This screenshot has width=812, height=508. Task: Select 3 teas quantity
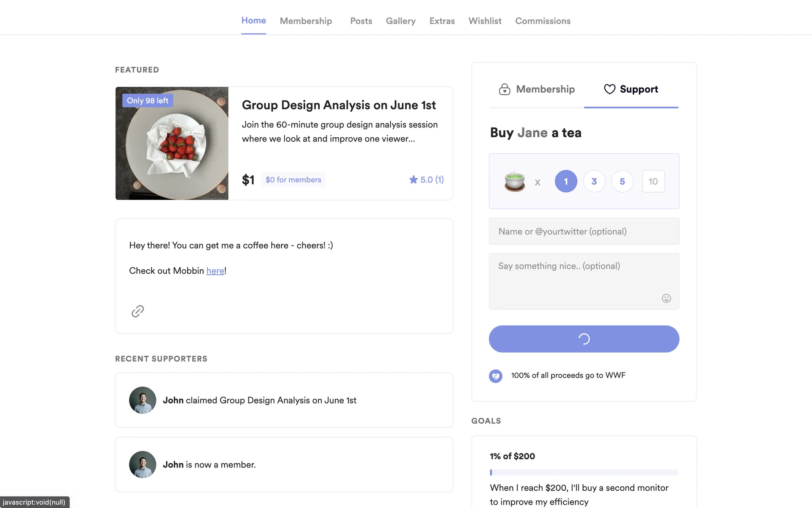(x=594, y=181)
